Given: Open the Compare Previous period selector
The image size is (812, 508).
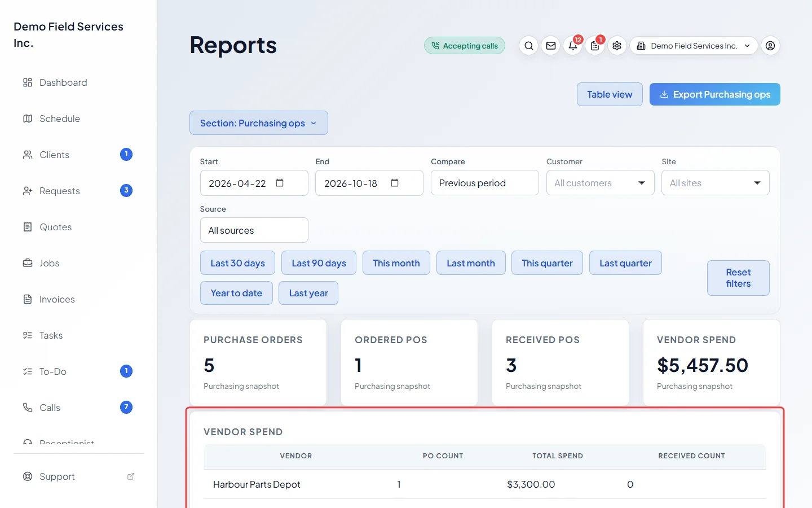Looking at the screenshot, I should [484, 183].
